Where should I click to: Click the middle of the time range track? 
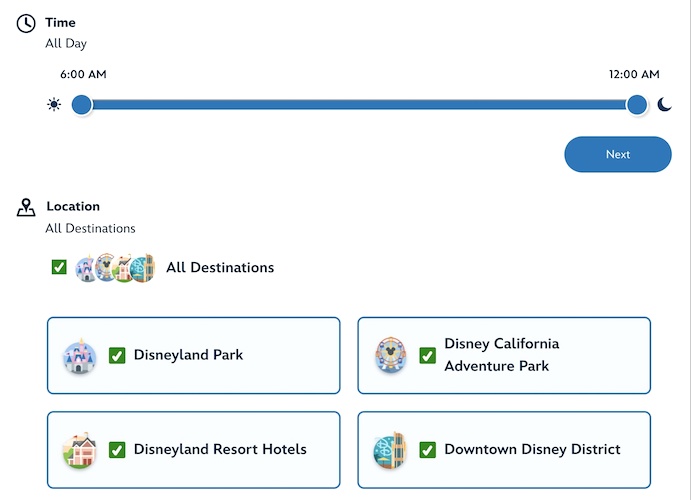[x=360, y=104]
